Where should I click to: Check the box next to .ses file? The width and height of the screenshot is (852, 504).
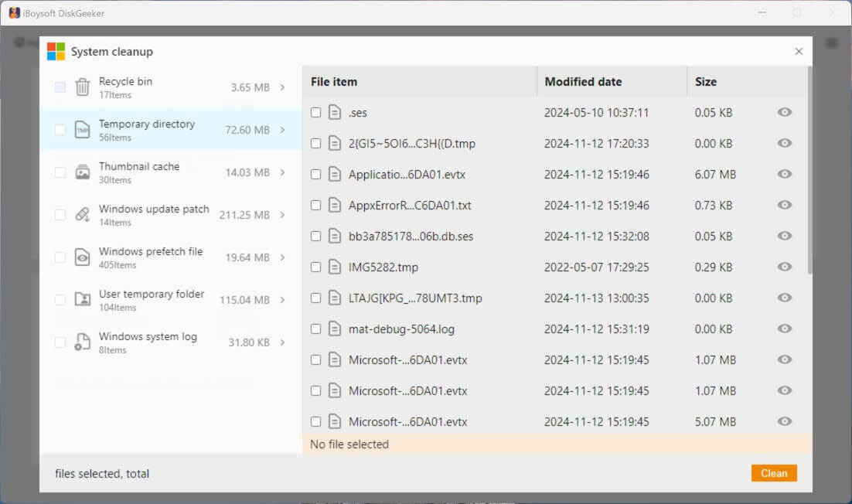[315, 112]
